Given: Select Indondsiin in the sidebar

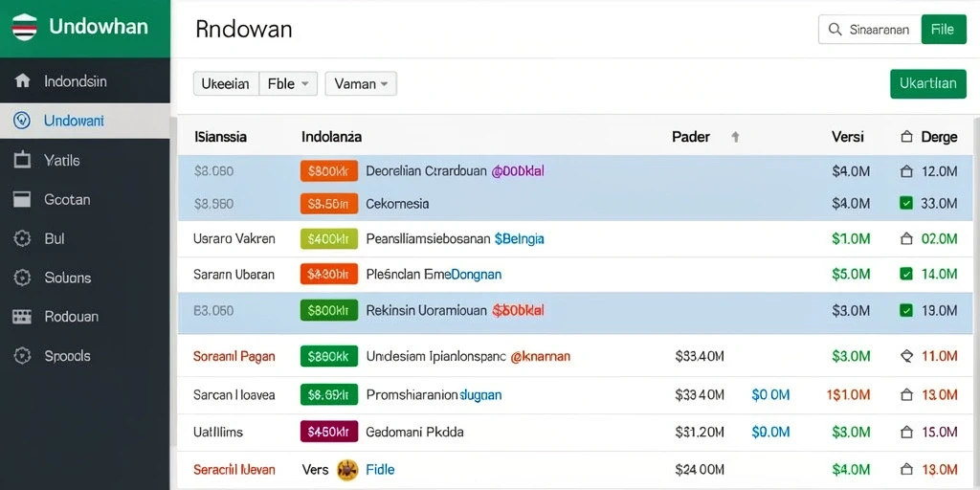Looking at the screenshot, I should point(76,81).
